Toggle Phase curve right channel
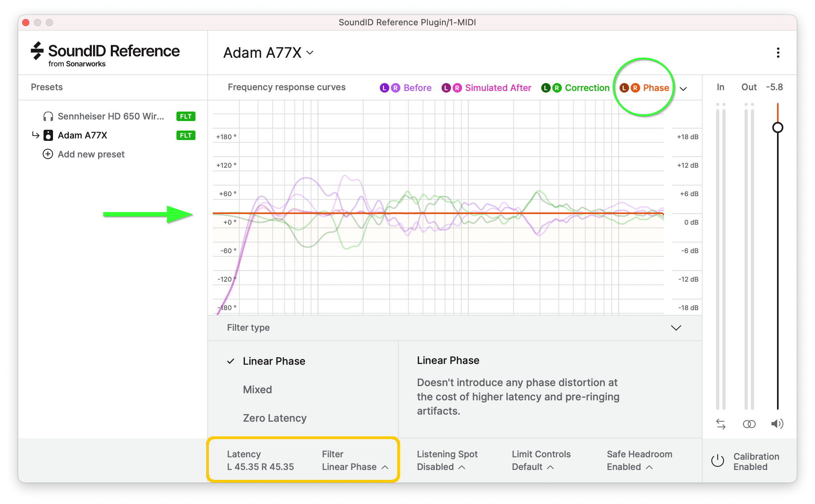 point(635,88)
